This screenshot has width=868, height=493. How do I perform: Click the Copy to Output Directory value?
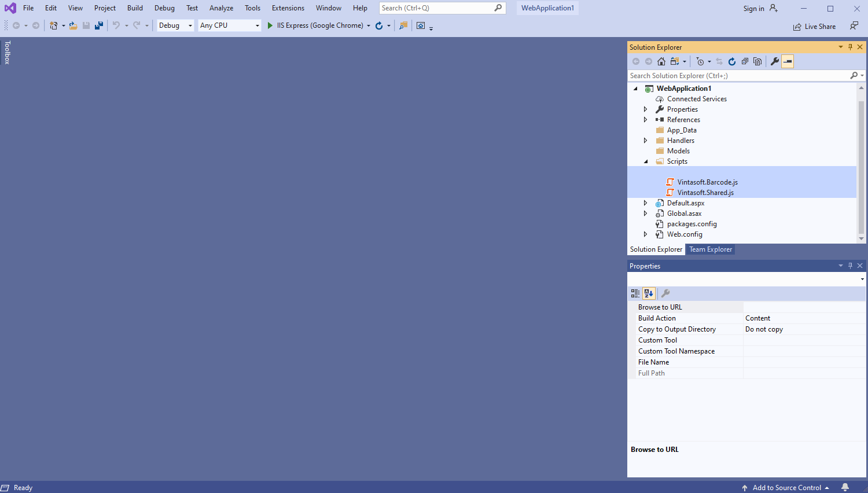coord(804,329)
